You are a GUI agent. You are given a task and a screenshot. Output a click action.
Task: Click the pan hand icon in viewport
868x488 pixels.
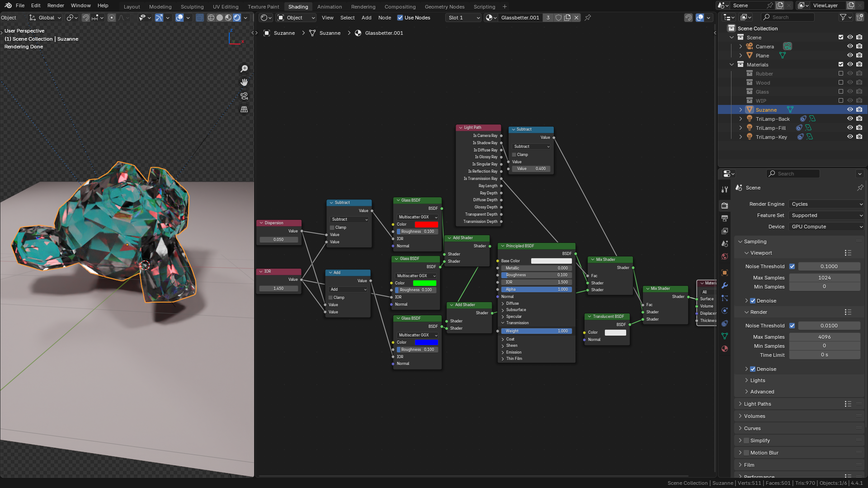pyautogui.click(x=244, y=82)
